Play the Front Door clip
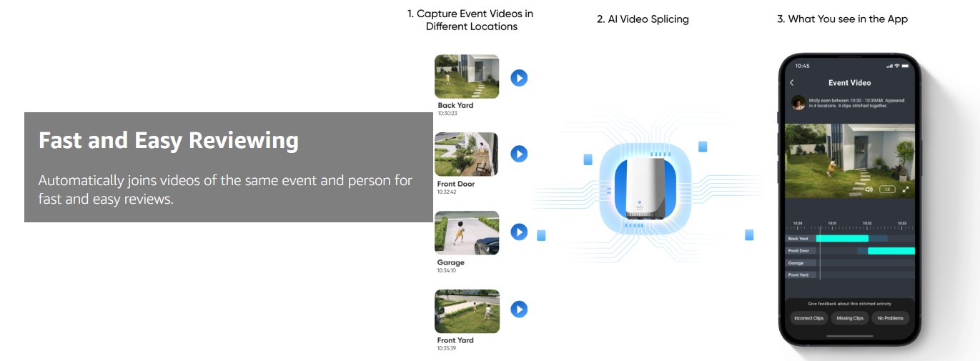 519,154
